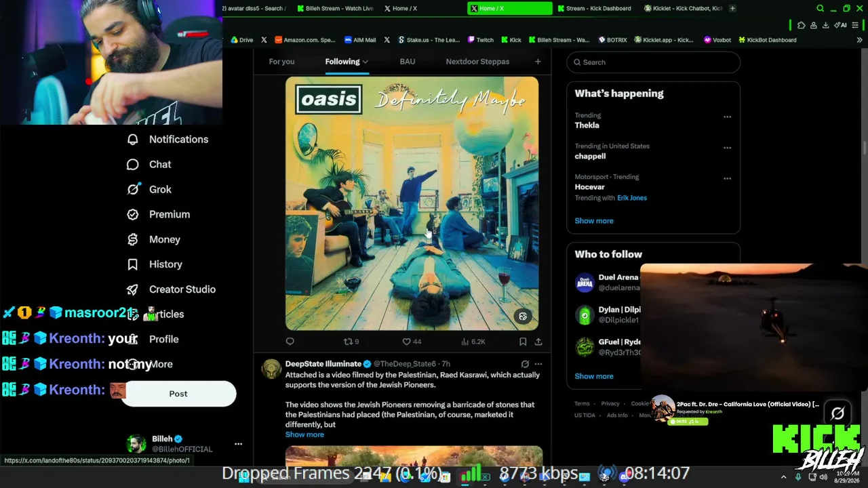
Task: Open the chappell trending topic
Action: coord(591,156)
